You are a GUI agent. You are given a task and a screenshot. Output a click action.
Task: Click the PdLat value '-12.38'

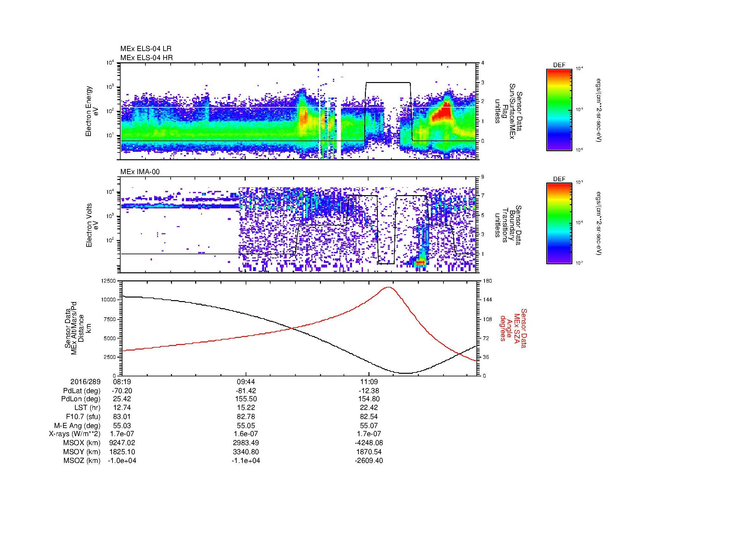[369, 391]
